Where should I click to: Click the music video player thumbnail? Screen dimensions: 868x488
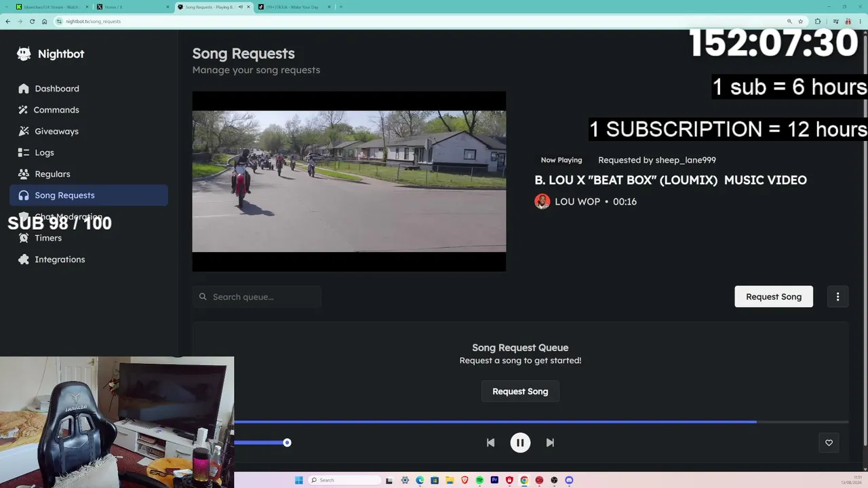click(x=349, y=182)
